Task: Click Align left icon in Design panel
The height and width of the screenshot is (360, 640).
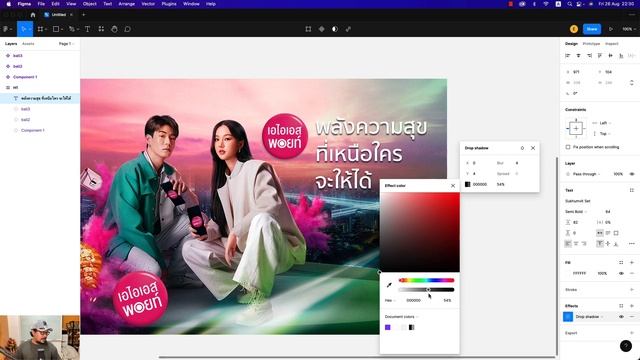Action: (x=567, y=56)
